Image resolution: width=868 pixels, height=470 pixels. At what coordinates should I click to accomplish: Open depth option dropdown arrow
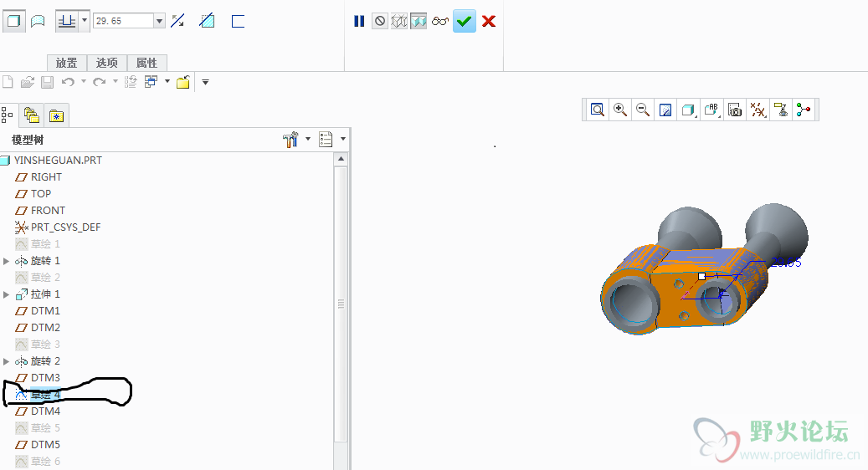pyautogui.click(x=85, y=22)
